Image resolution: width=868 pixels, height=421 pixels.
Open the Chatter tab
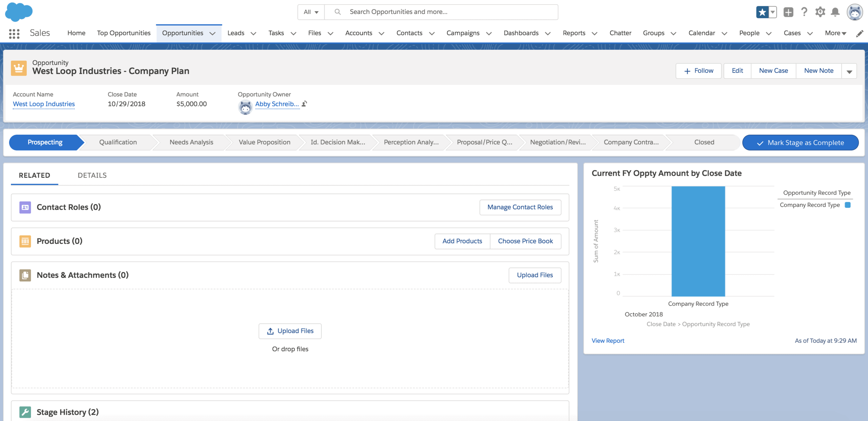click(620, 33)
